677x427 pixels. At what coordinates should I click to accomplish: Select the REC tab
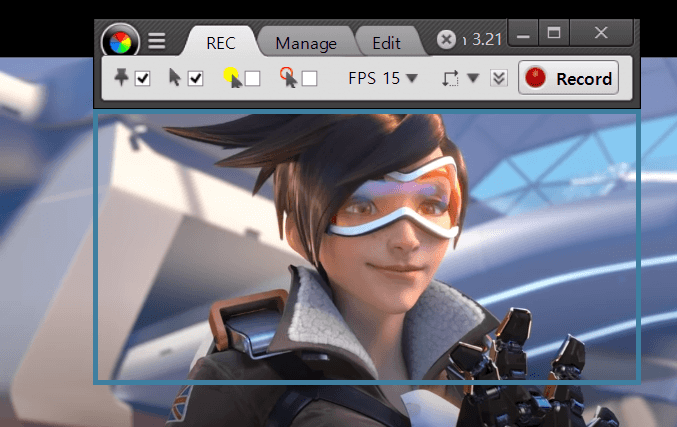[x=221, y=43]
